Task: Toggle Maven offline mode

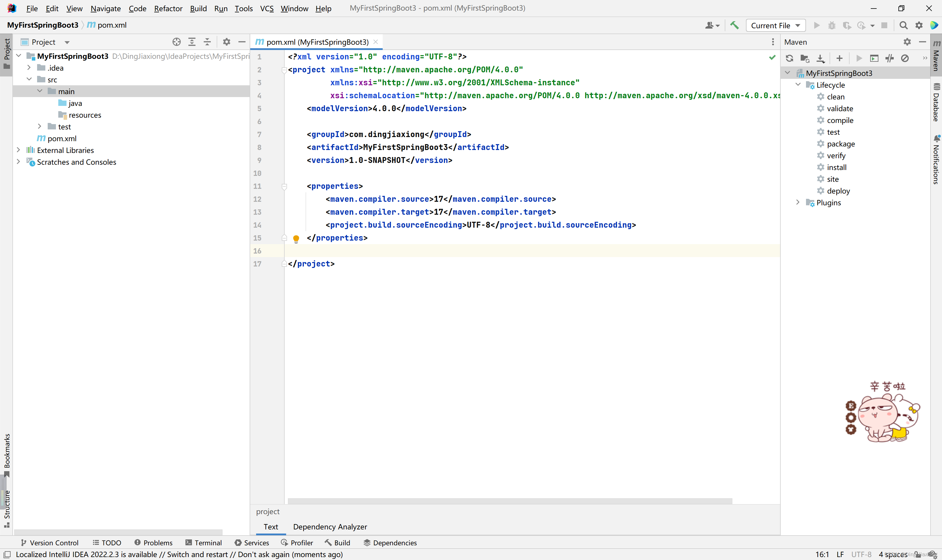Action: [x=890, y=58]
